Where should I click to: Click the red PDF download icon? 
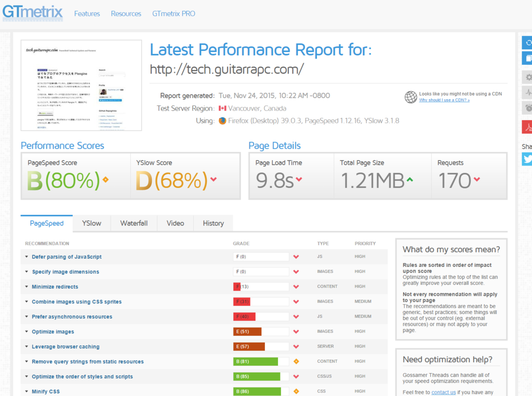[x=527, y=127]
